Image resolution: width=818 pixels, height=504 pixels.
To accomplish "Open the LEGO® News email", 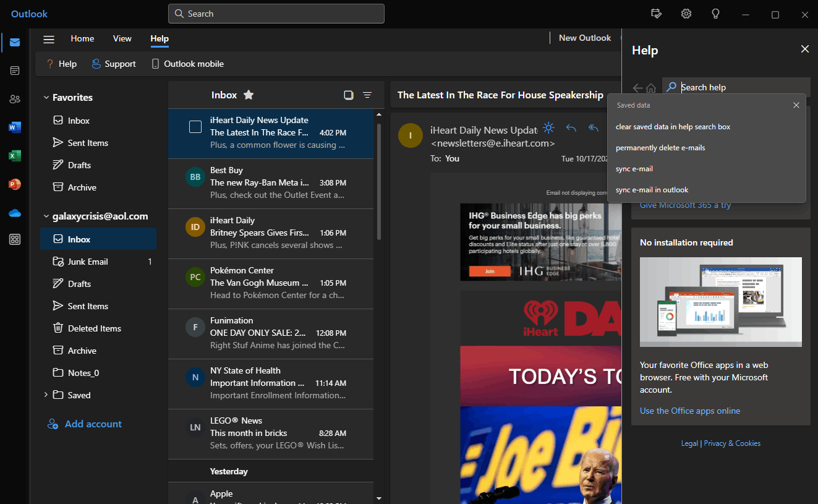I will tap(271, 434).
